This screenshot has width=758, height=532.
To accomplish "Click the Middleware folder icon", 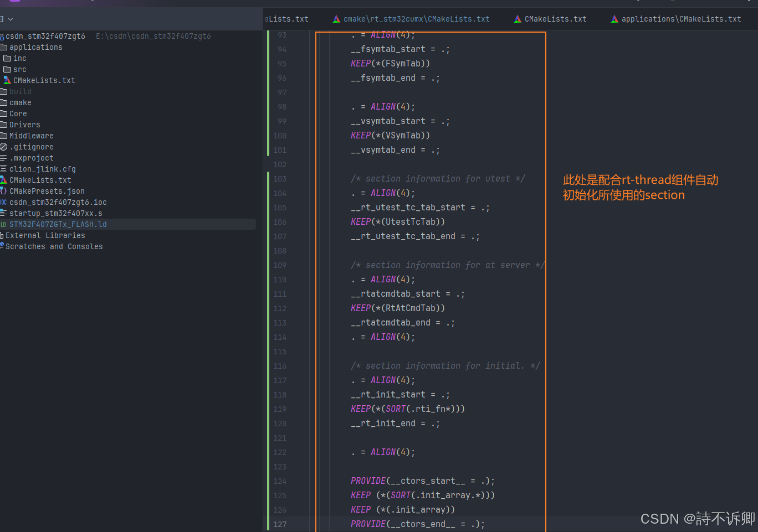I will 3,136.
